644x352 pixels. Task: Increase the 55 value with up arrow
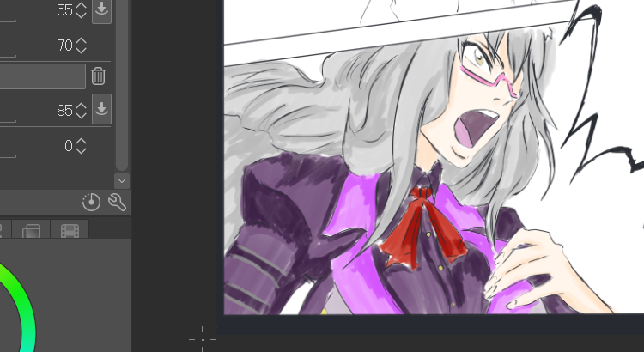click(82, 6)
